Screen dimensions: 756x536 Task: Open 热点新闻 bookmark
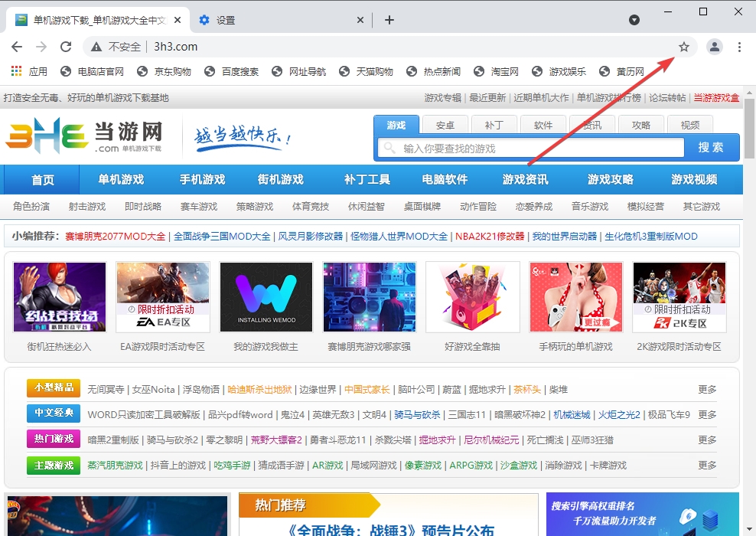[433, 71]
